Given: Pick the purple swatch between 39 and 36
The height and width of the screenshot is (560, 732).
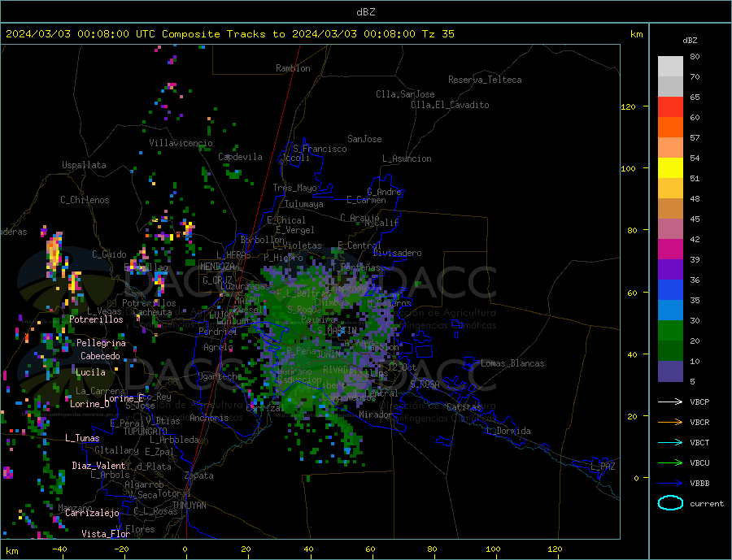Looking at the screenshot, I should point(670,270).
